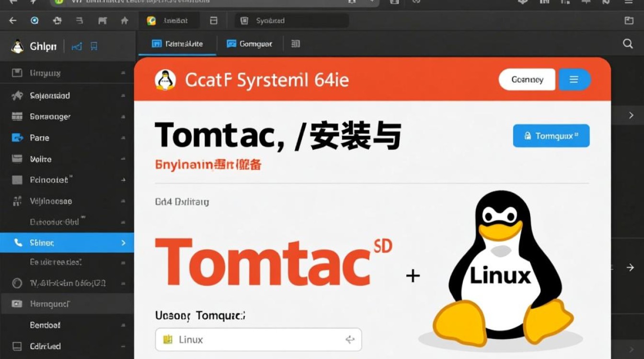This screenshot has width=644, height=359.
Task: Click the Goanney button in the orange header
Action: point(527,79)
